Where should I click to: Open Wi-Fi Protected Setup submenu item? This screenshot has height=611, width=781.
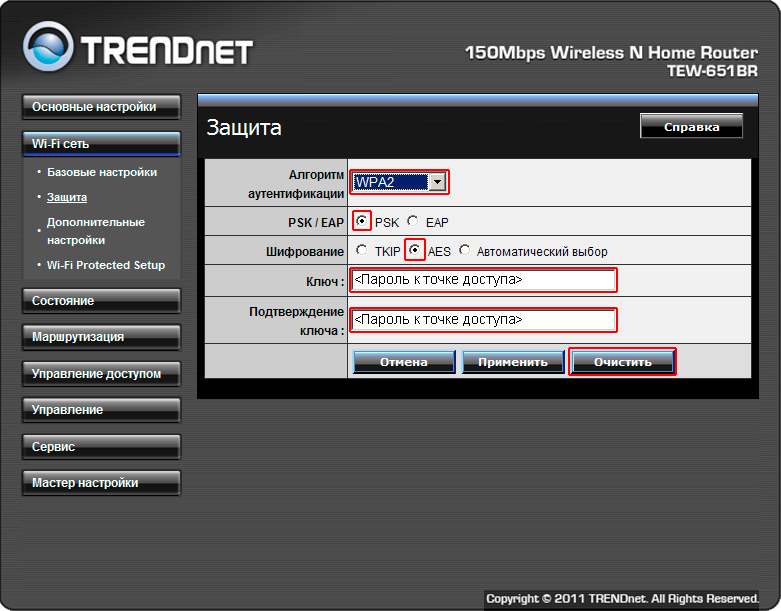(x=106, y=265)
